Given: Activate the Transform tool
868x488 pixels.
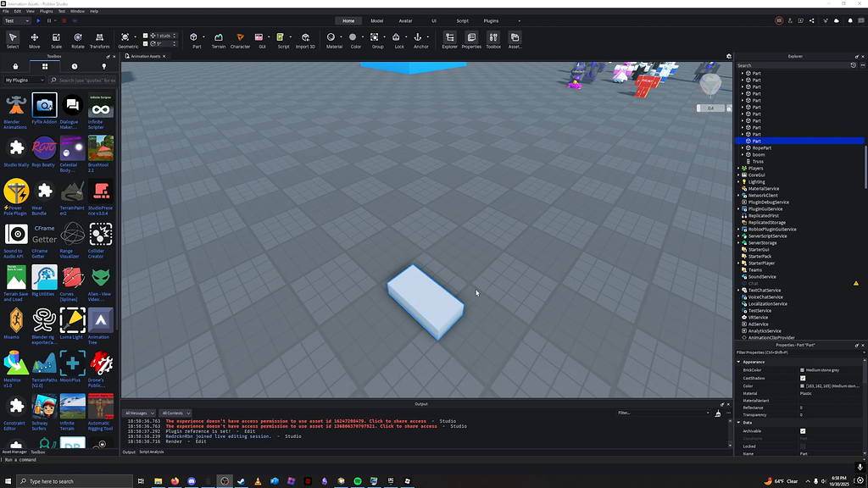Looking at the screenshot, I should (x=100, y=40).
